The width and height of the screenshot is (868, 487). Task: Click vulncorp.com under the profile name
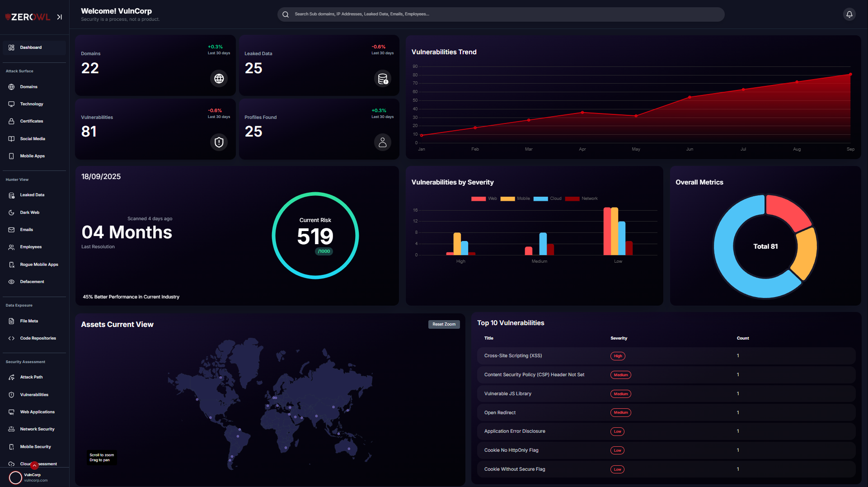click(x=36, y=481)
